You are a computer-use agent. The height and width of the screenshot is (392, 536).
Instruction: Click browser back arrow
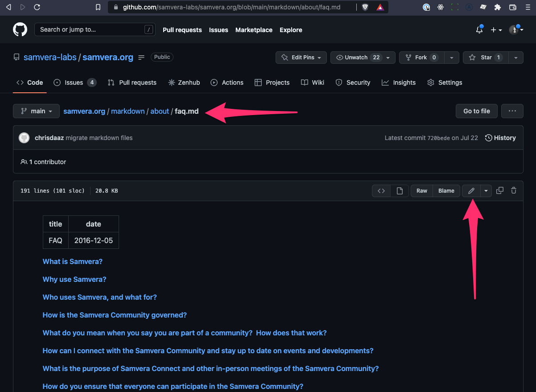tap(8, 7)
